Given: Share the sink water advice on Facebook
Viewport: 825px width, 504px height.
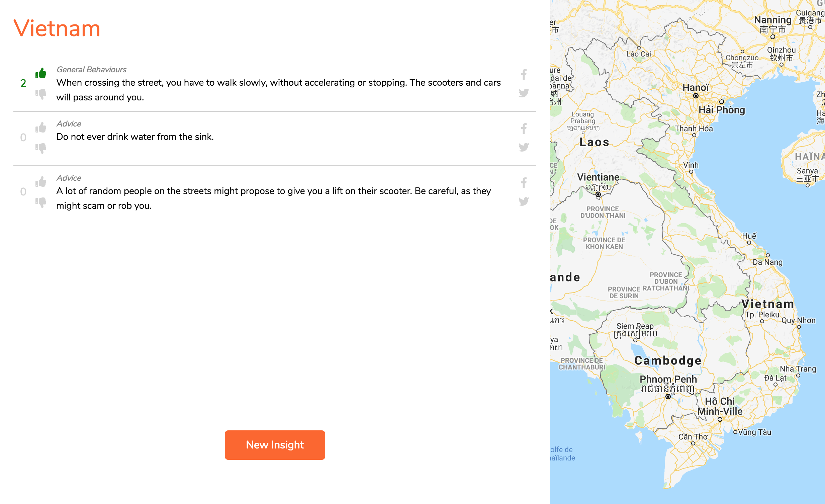Looking at the screenshot, I should 523,129.
